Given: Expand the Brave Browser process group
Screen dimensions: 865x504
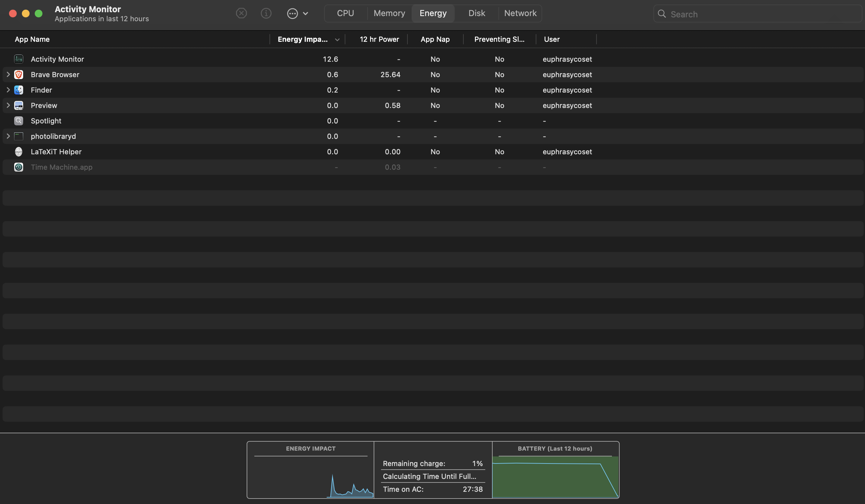Looking at the screenshot, I should 8,75.
